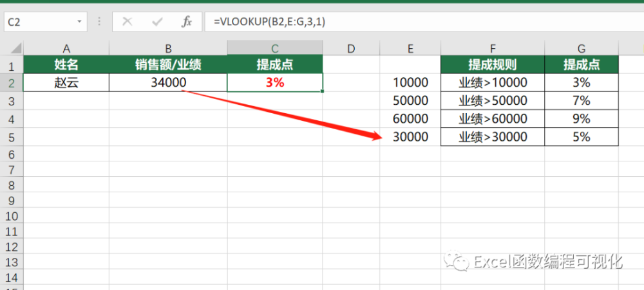This screenshot has width=644, height=290.
Task: Select column F header
Action: pyautogui.click(x=493, y=49)
